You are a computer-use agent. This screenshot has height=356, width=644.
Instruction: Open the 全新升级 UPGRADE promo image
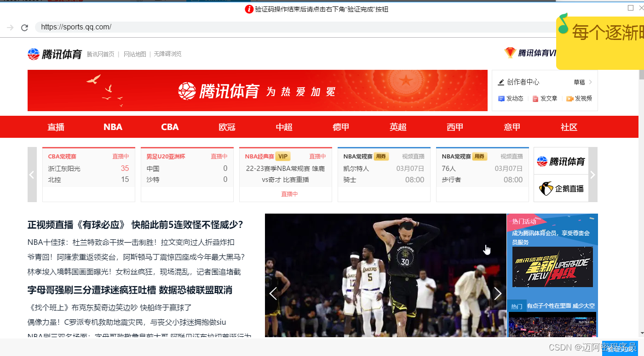(x=552, y=267)
